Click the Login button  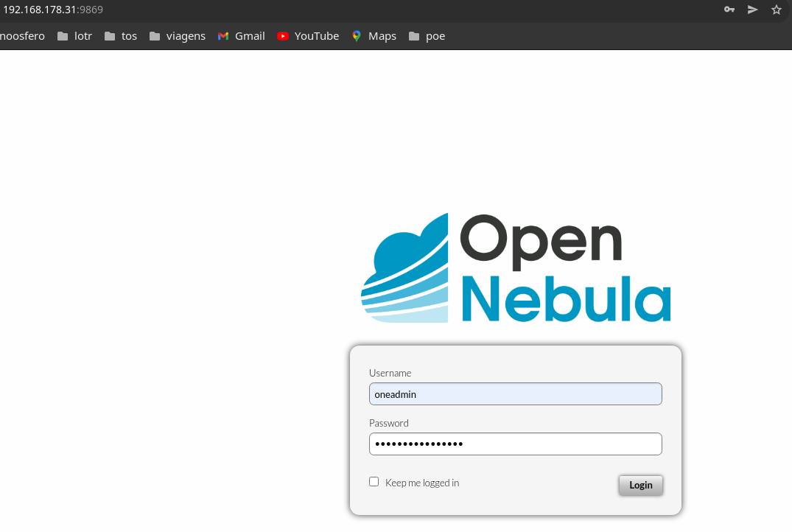(640, 485)
